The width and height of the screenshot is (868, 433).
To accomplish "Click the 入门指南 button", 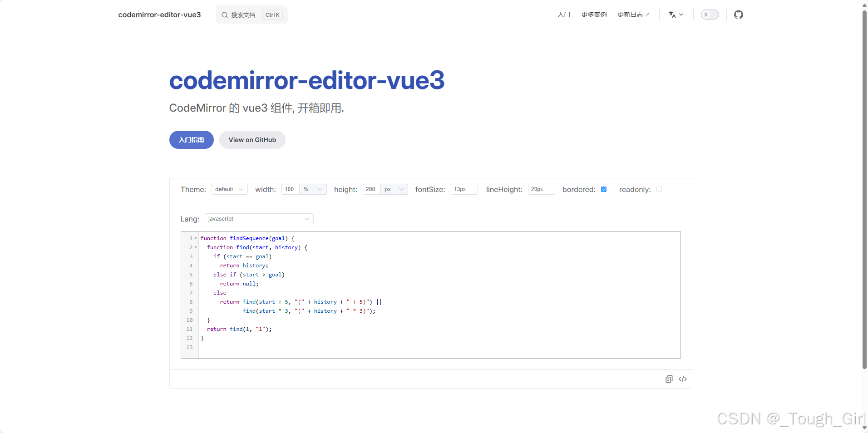I will 191,140.
